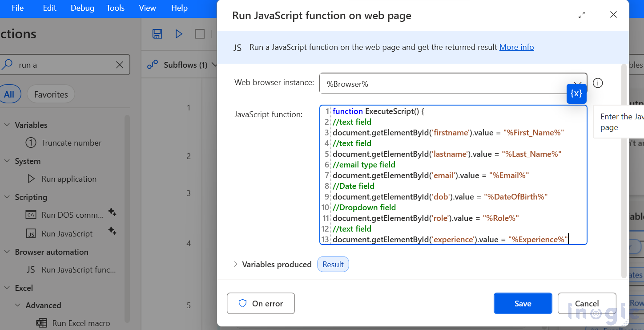Screen dimensions: 644x330
Task: Open the Tools menu
Action: tap(115, 8)
